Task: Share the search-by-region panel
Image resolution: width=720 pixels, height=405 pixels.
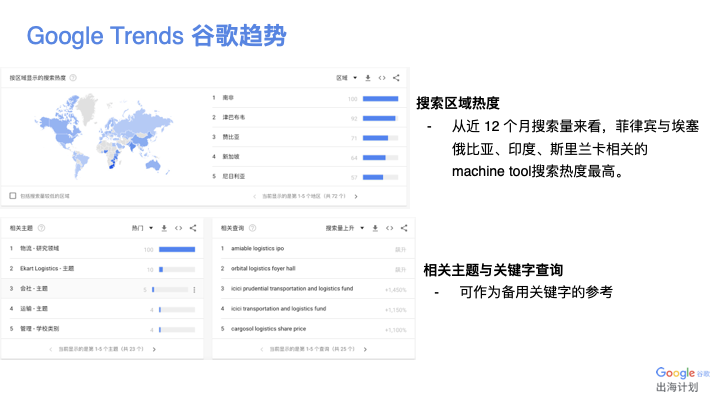Action: (x=396, y=78)
